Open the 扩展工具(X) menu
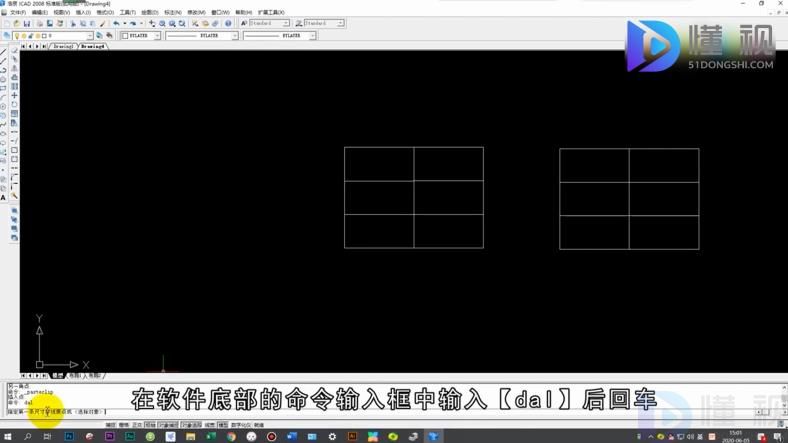Viewport: 788px width, 443px height. pyautogui.click(x=271, y=12)
